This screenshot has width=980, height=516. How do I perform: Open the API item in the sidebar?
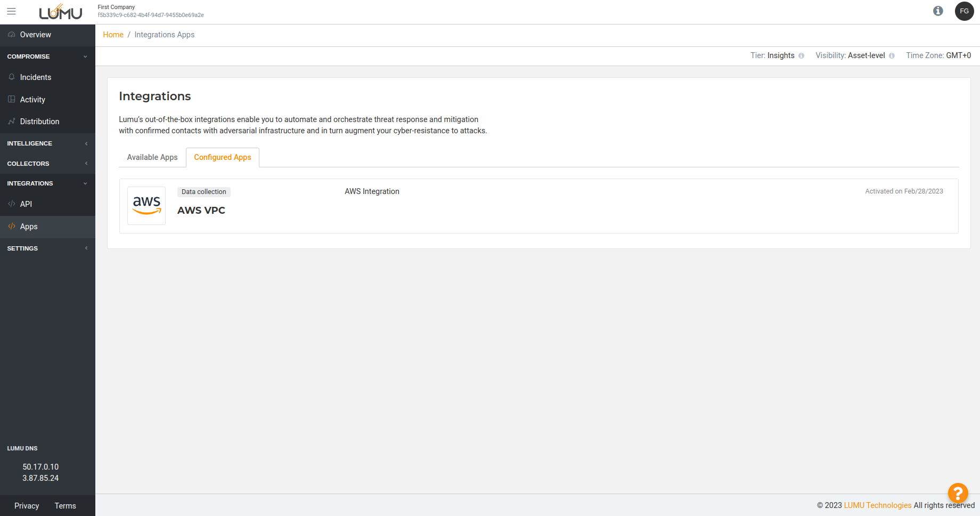pos(26,204)
